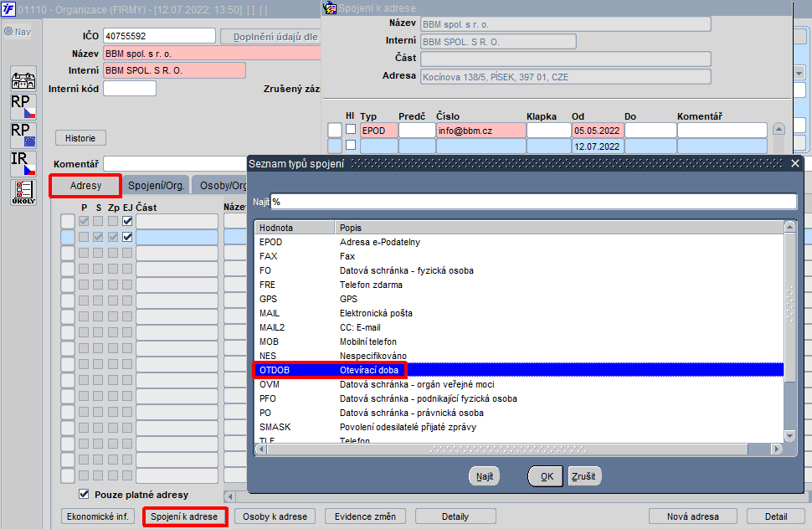Click the Historie button
Viewport: 812px width, 529px height.
point(80,138)
